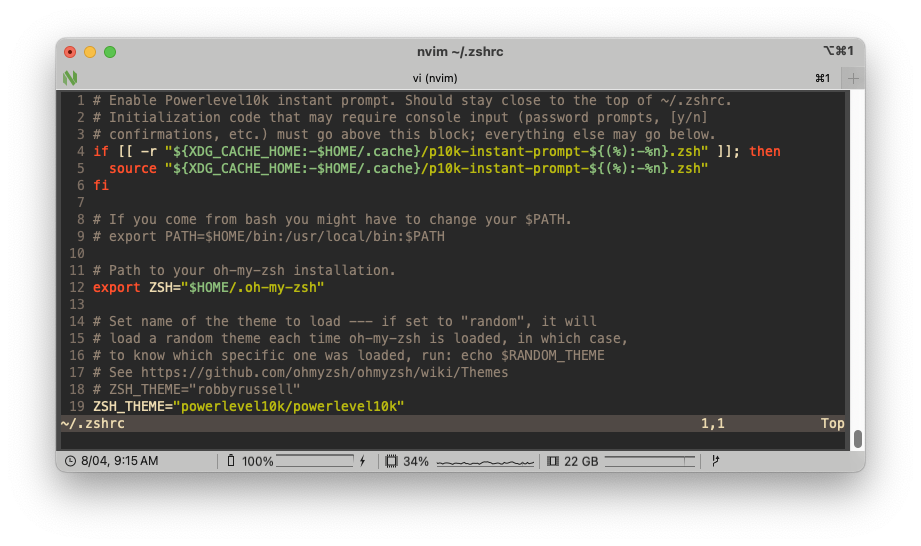Click the "34%" CPU value
The width and height of the screenshot is (921, 546).
pyautogui.click(x=416, y=461)
